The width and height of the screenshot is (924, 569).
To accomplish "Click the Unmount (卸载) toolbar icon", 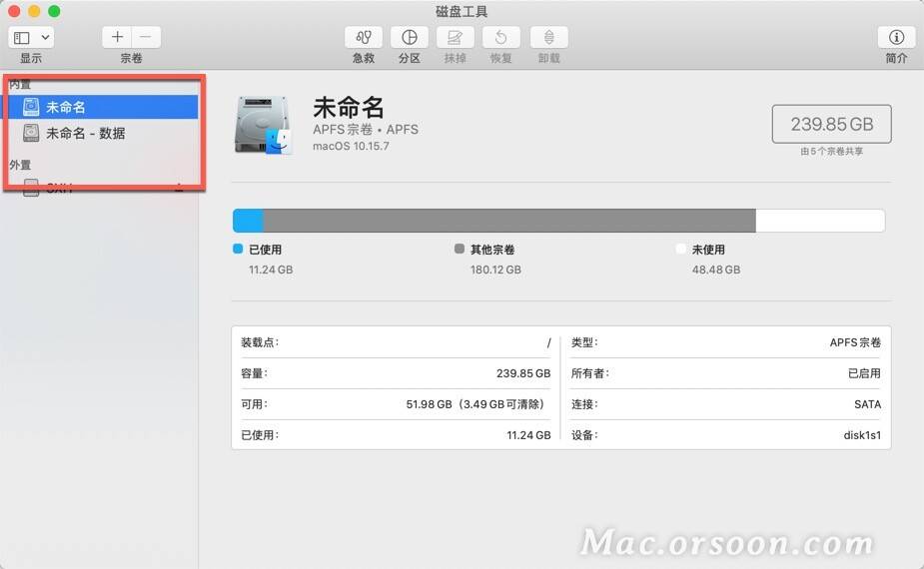I will pyautogui.click(x=548, y=37).
